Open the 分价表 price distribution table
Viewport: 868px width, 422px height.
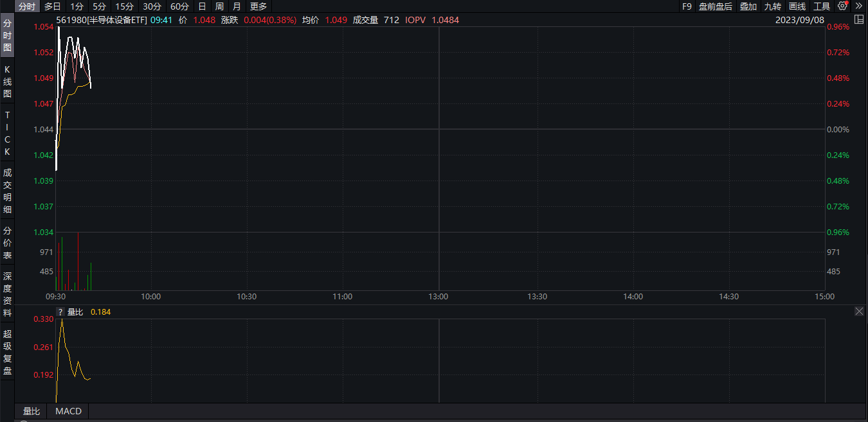[7, 242]
